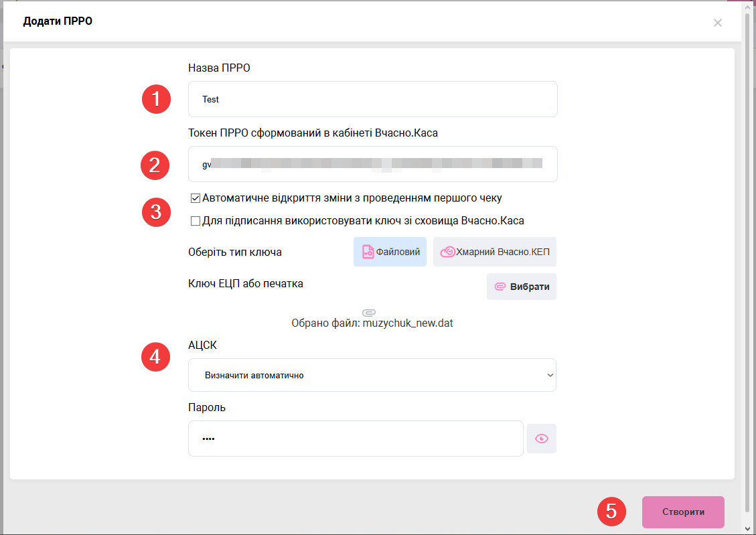This screenshot has height=535, width=756.
Task: Click inside the ППРО token field
Action: 372,164
